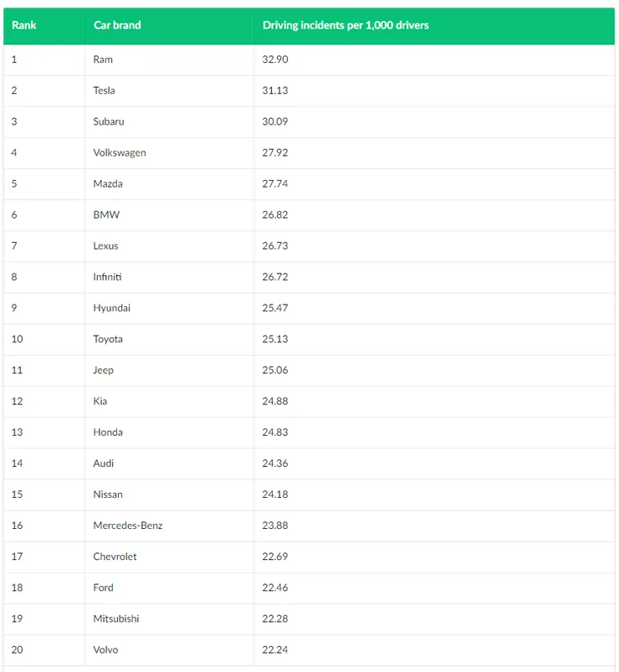Select Mazda's incident value 27.74
Screen dimensions: 619x672
275,184
